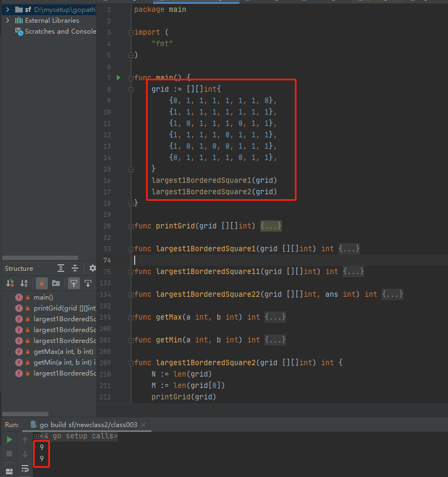This screenshot has height=477, width=448.
Task: Click package main on line 1
Action: (x=160, y=9)
